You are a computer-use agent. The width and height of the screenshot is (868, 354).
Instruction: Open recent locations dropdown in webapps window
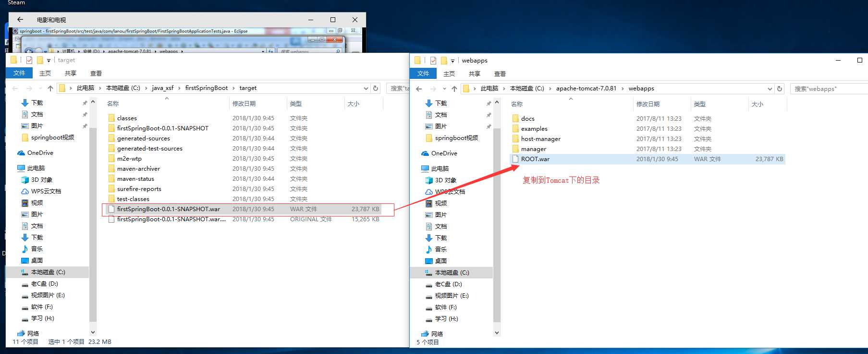coord(444,88)
